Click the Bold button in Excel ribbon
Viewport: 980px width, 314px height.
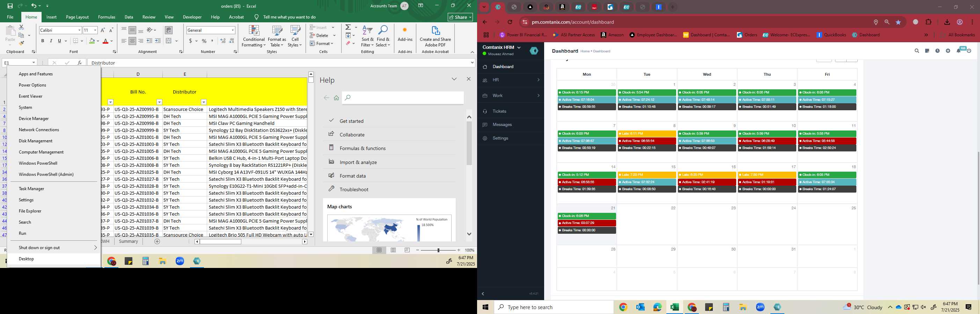point(43,41)
